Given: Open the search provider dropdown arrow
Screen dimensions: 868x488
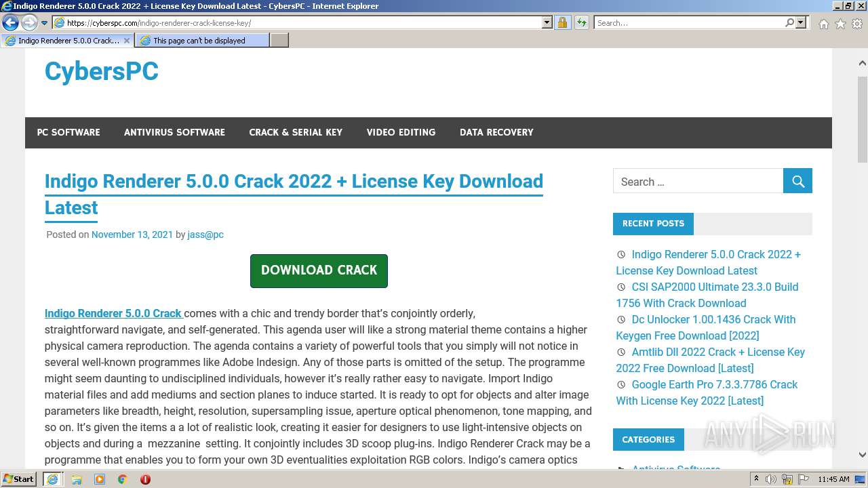Looking at the screenshot, I should coord(801,23).
